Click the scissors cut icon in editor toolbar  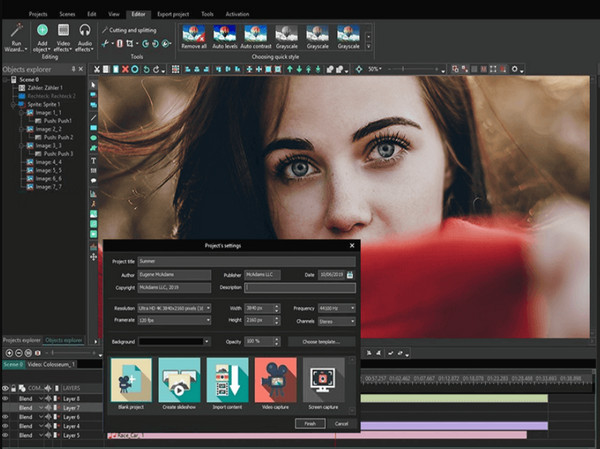coord(97,69)
